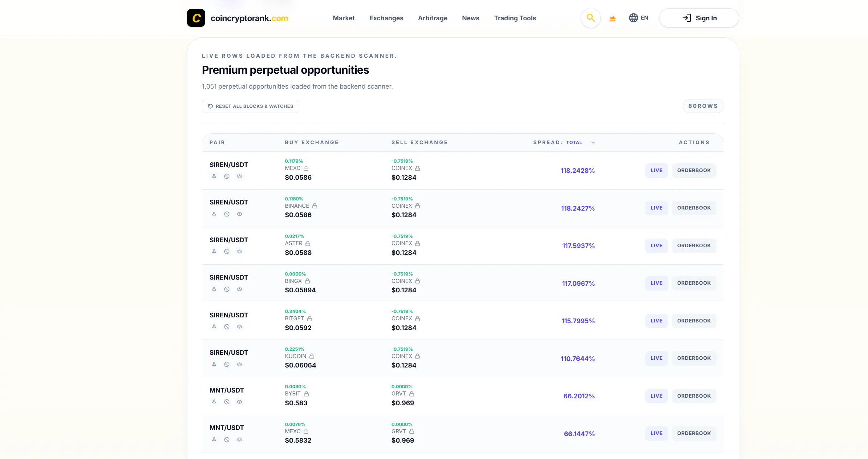Toggle watch eye on SIREN/USDT BINANCE row
Viewport: 868px width, 459px height.
point(239,214)
